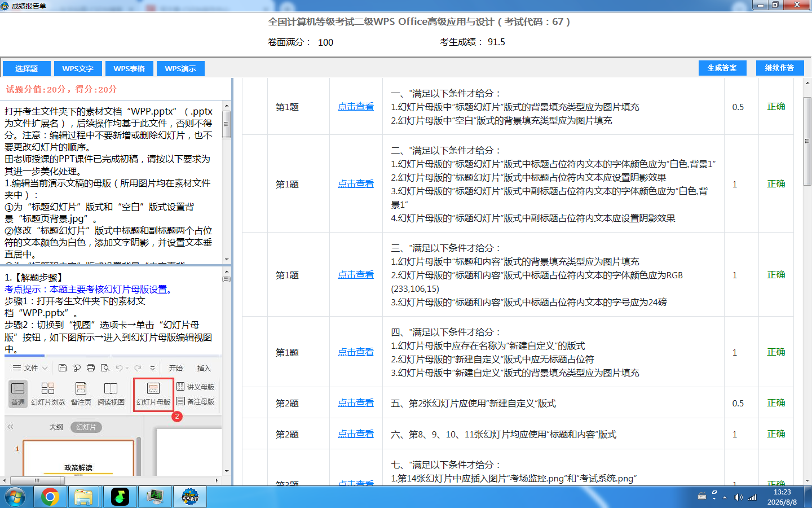812x508 pixels.
Task: Switch to the WPS演示 tab
Action: [x=180, y=68]
